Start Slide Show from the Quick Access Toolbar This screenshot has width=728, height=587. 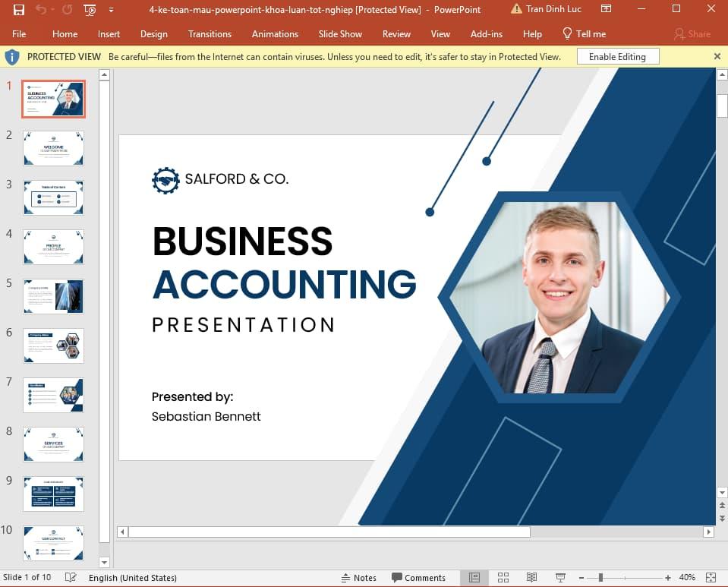[89, 9]
